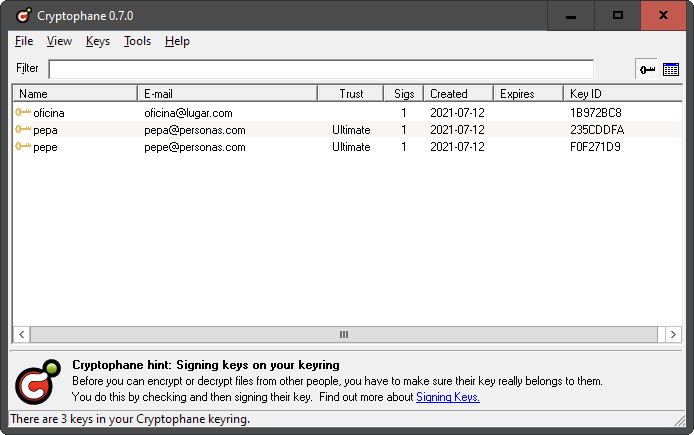Click the key icon next to pepe
This screenshot has width=694, height=435.
coord(23,146)
